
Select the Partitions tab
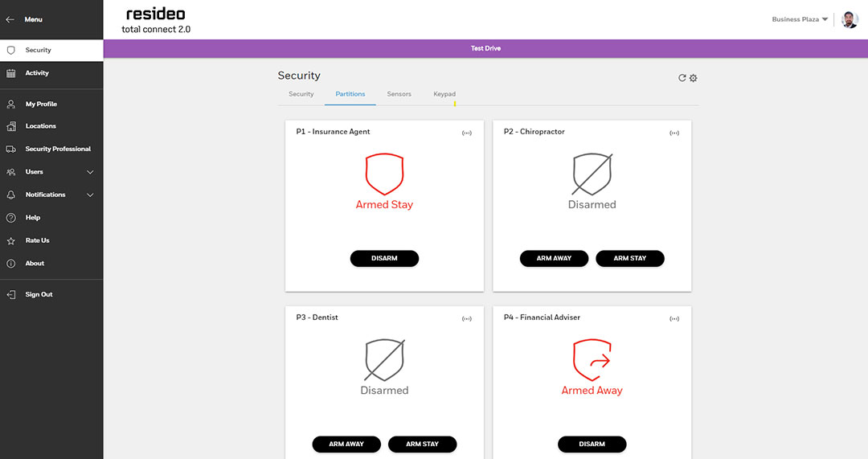(x=350, y=94)
